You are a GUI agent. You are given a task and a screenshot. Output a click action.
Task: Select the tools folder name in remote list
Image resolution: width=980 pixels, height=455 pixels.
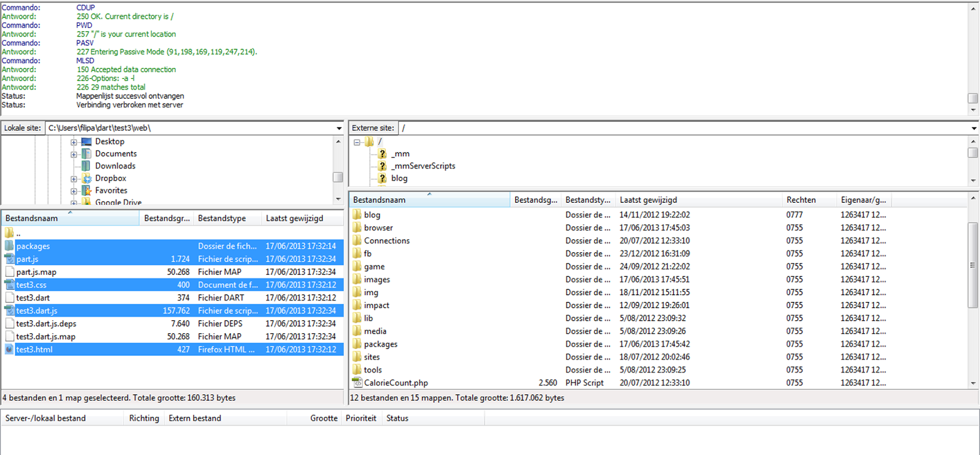click(x=373, y=370)
